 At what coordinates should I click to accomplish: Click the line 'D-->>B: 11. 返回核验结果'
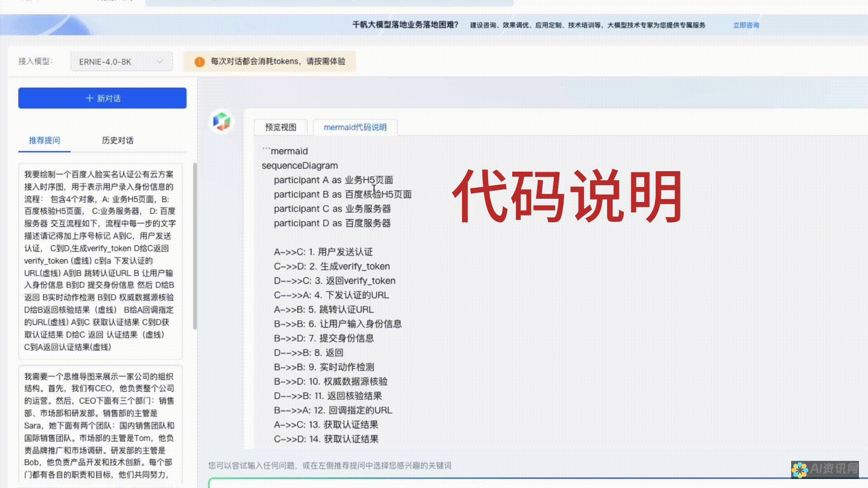tap(328, 396)
